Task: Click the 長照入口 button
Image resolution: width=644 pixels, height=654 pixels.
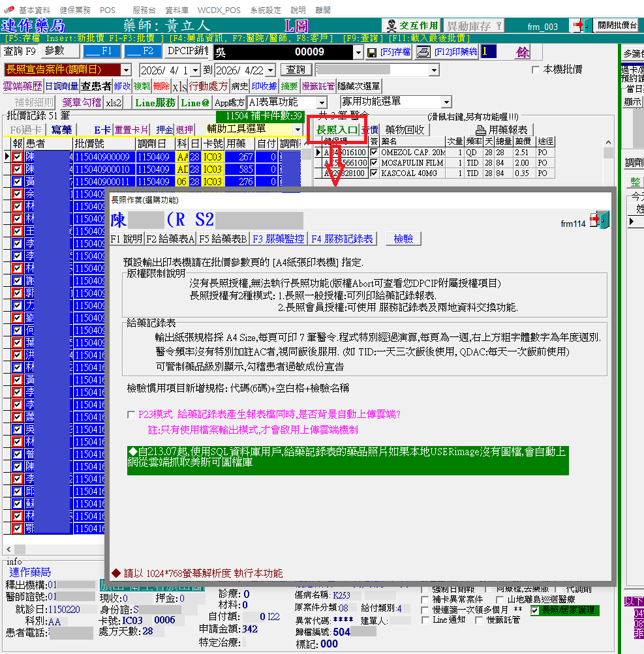Action: [337, 130]
